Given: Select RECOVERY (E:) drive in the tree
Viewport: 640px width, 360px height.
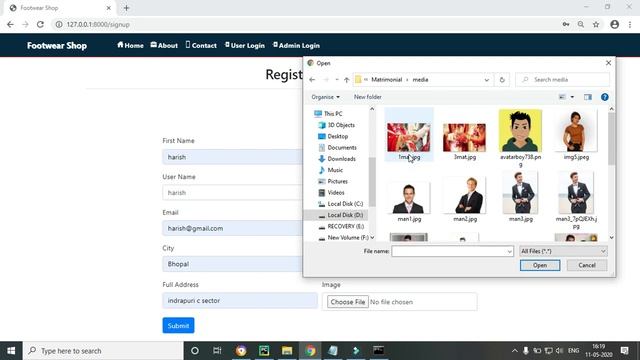Looking at the screenshot, I should pos(341,226).
